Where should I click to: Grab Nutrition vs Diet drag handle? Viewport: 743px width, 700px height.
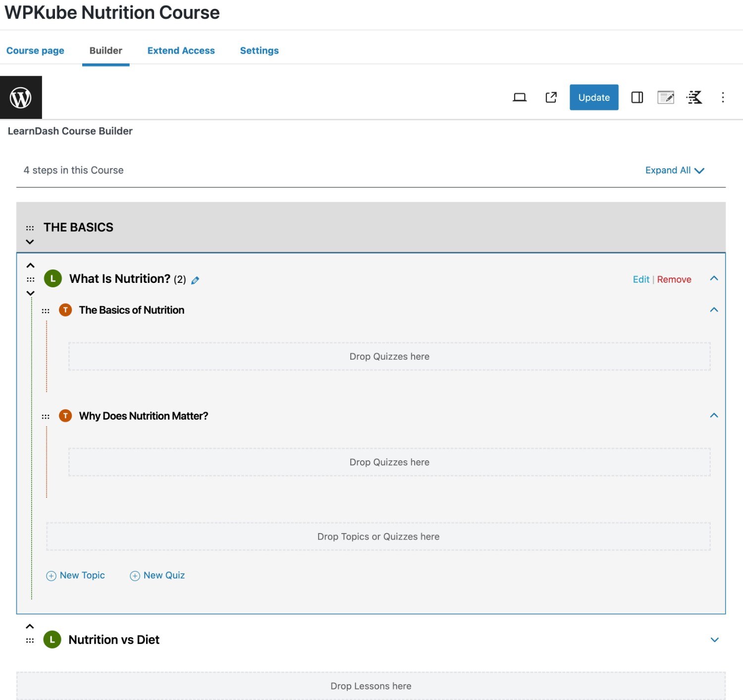(x=30, y=641)
